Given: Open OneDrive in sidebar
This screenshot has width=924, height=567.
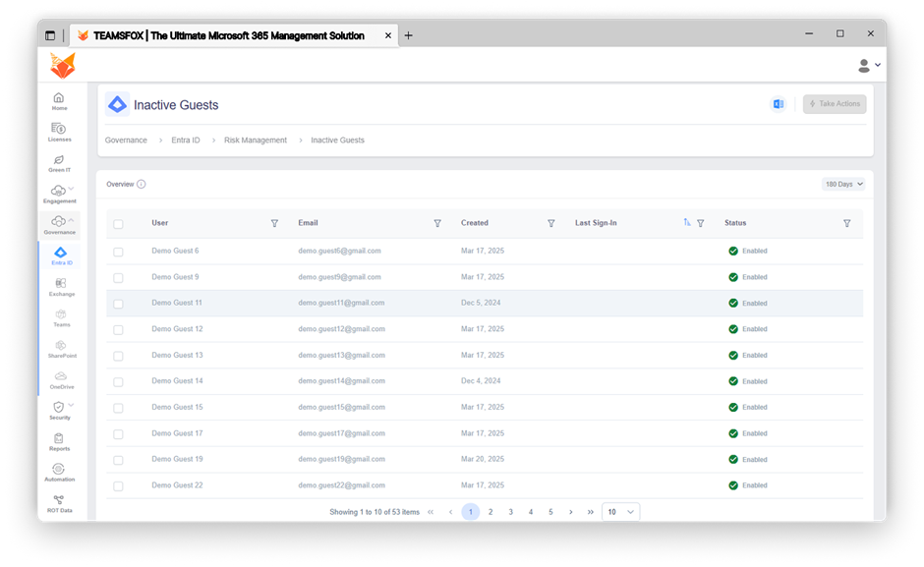Looking at the screenshot, I should [x=61, y=380].
